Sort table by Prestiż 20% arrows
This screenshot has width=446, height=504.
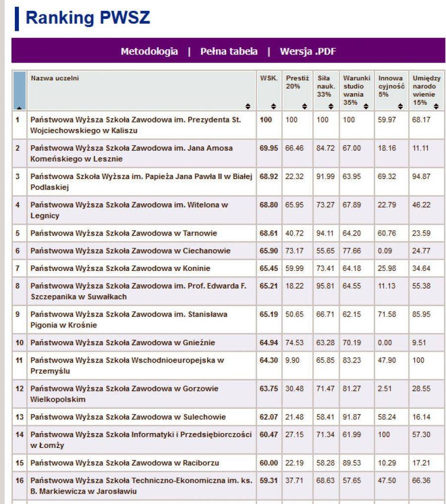(304, 106)
